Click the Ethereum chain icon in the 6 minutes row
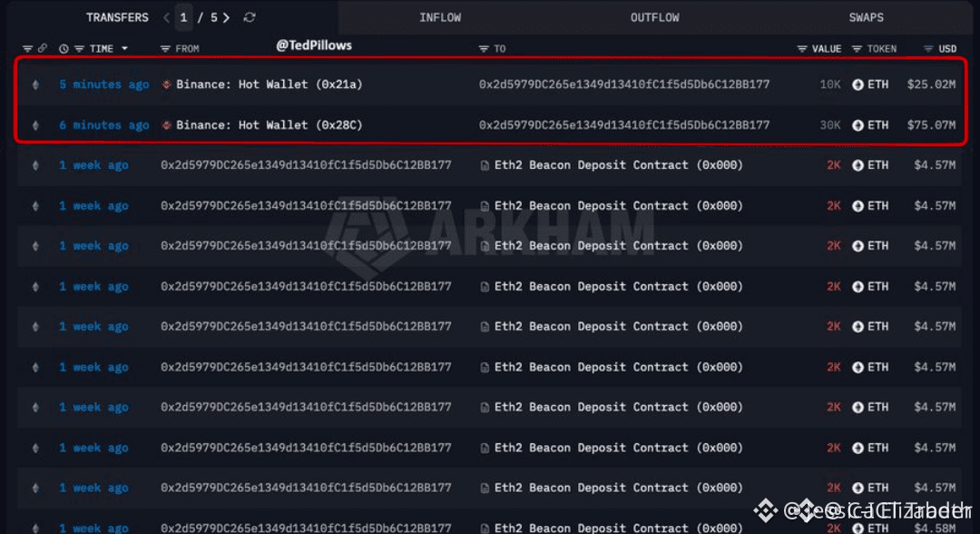 point(35,125)
